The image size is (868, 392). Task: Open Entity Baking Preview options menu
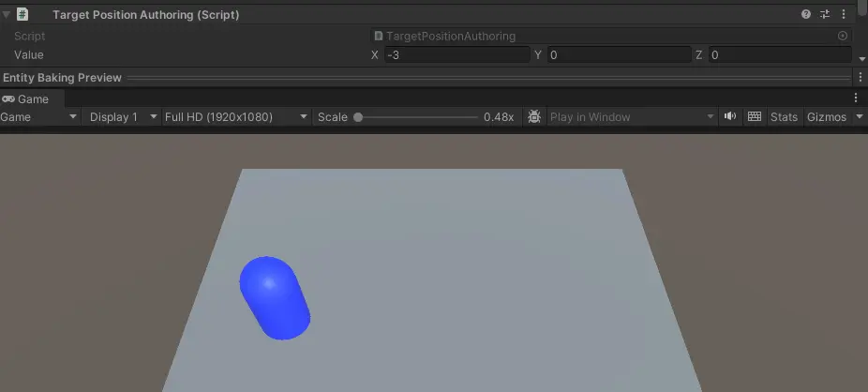861,78
